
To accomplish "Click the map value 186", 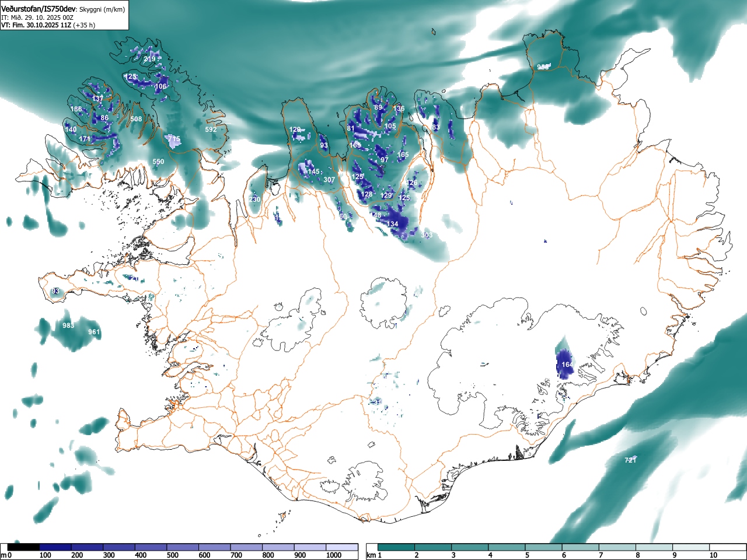I will (76, 109).
